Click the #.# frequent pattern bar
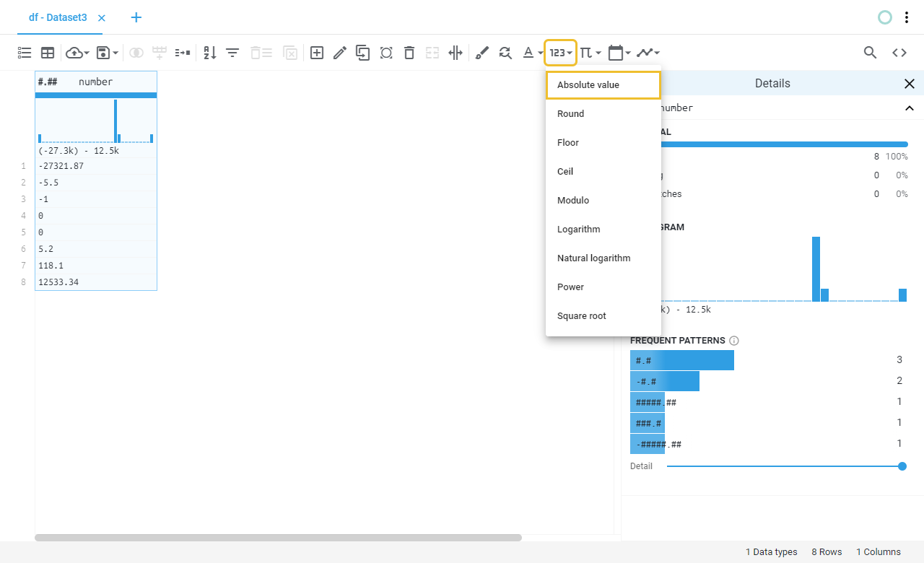 [x=682, y=360]
